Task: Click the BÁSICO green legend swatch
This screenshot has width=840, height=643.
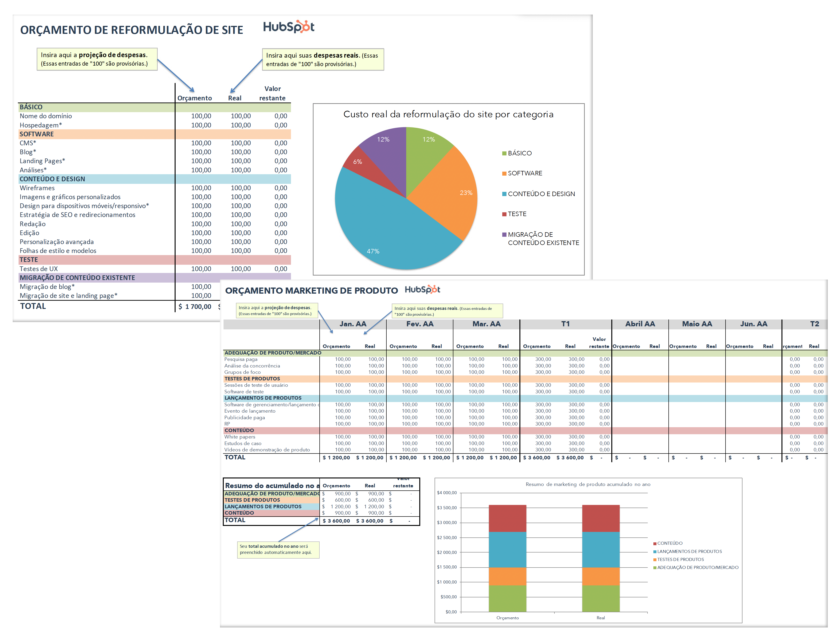Action: tap(504, 154)
